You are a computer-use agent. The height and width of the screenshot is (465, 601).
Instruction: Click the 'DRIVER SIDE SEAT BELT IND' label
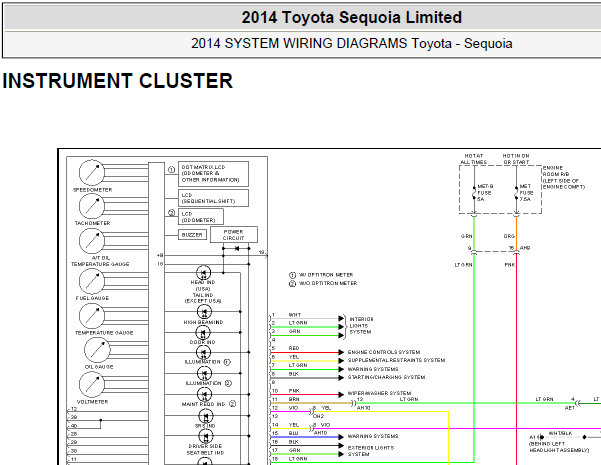(x=205, y=449)
